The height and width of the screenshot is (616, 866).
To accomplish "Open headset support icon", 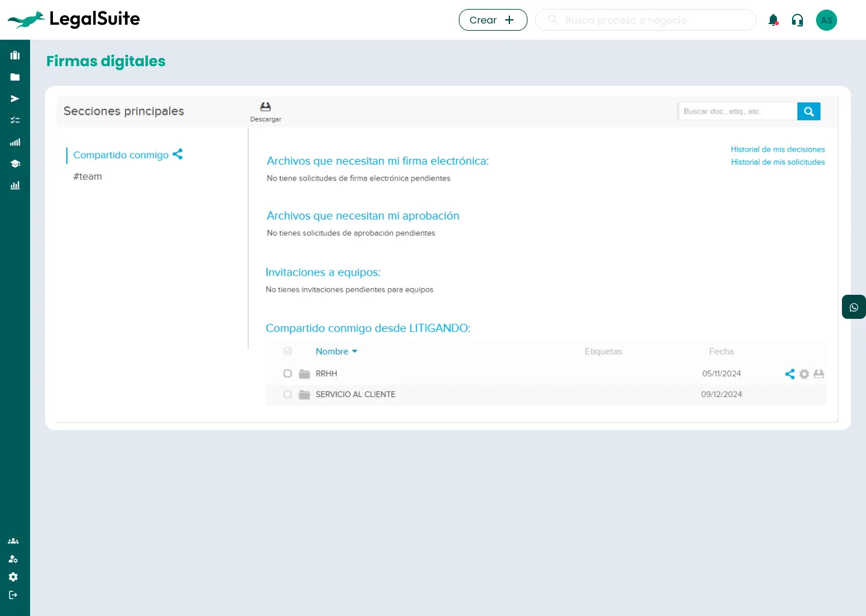I will click(x=797, y=20).
